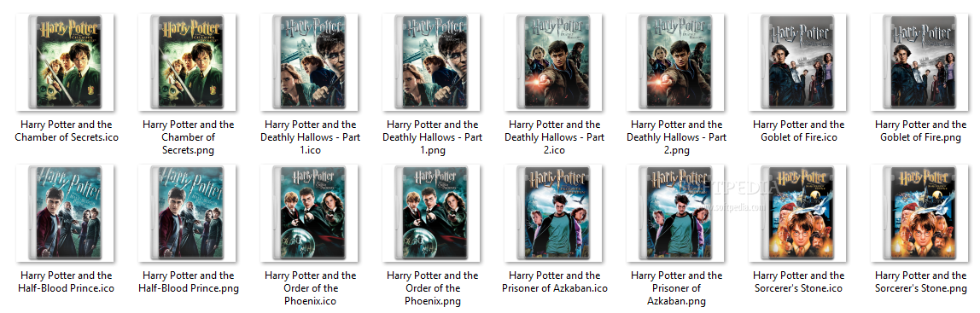Click the filename 'Goblet of Fire.ico'
The image size is (980, 313).
pos(799,130)
